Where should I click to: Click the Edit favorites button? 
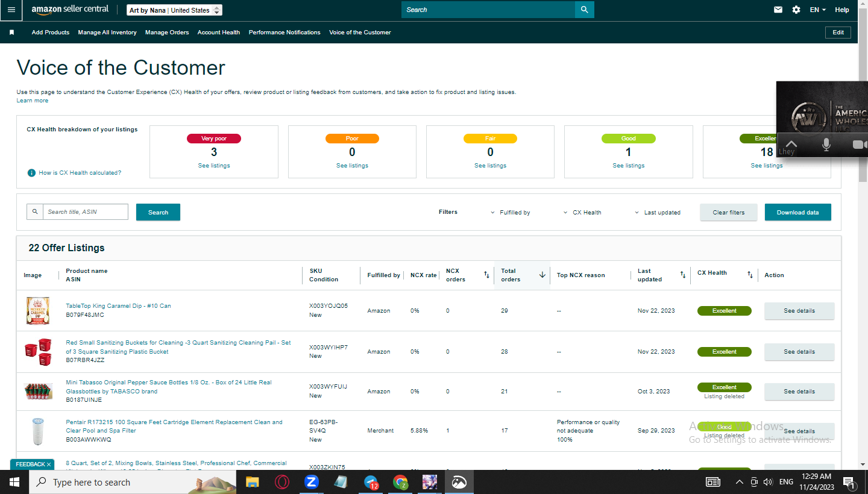click(838, 33)
